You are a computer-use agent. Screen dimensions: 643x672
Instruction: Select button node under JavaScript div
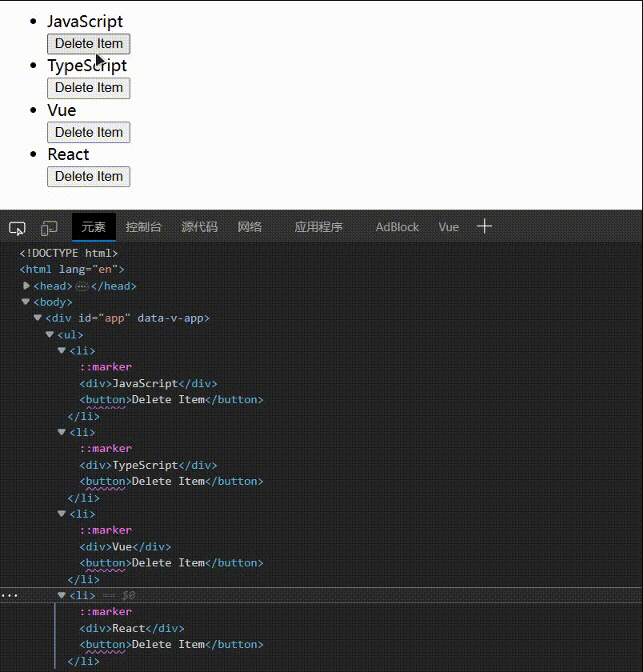point(171,400)
